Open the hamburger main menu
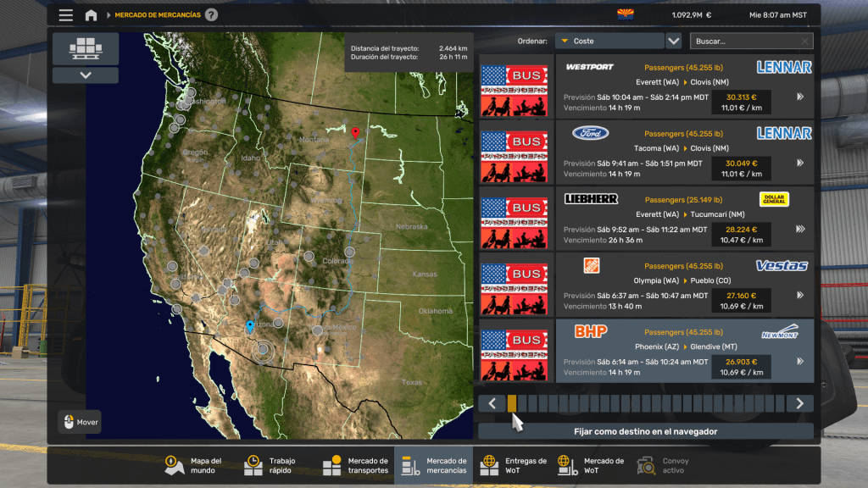Screen dimensions: 868x488 (65, 15)
